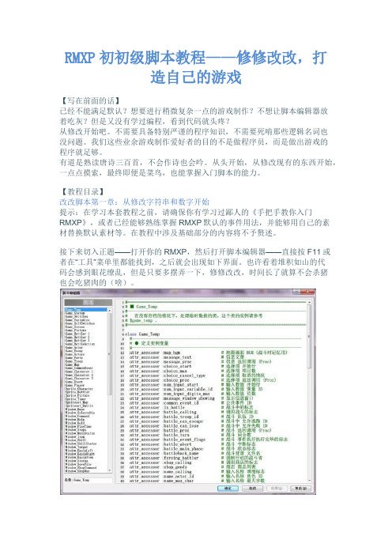
Task: Select Window_ShopBuy in the script list
Action: click(x=86, y=471)
